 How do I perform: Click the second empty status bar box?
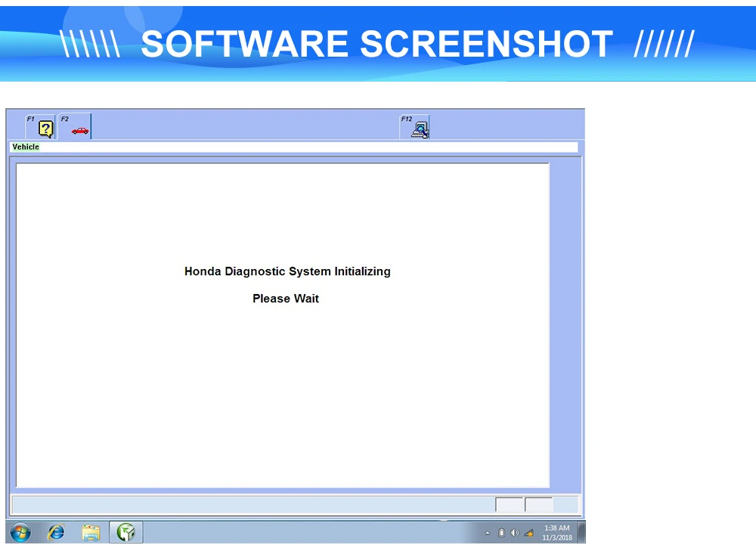[539, 505]
